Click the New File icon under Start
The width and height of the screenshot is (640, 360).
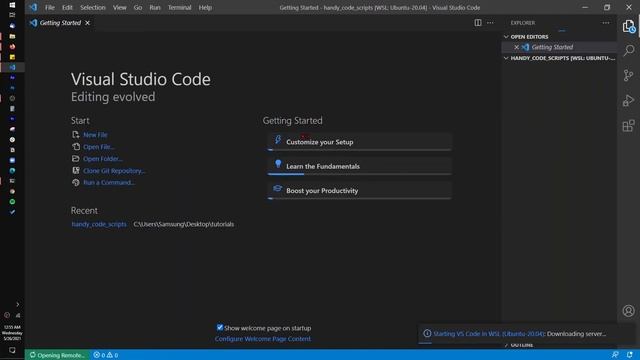pos(76,134)
